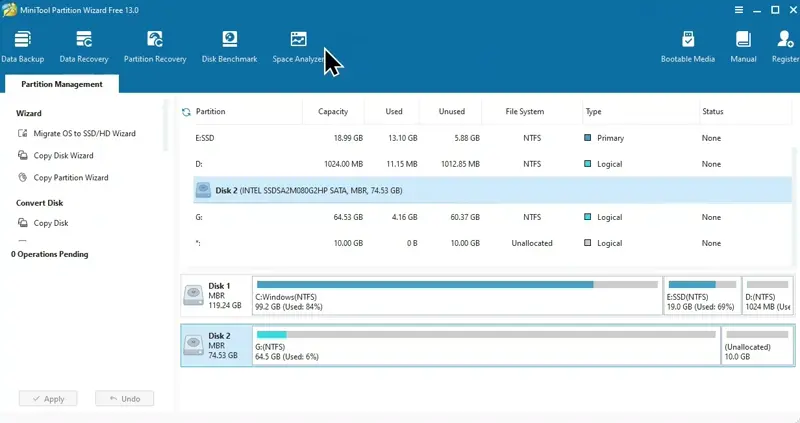Click the gray swatch for unallocated row
Image resolution: width=800 pixels, height=423 pixels.
point(587,243)
